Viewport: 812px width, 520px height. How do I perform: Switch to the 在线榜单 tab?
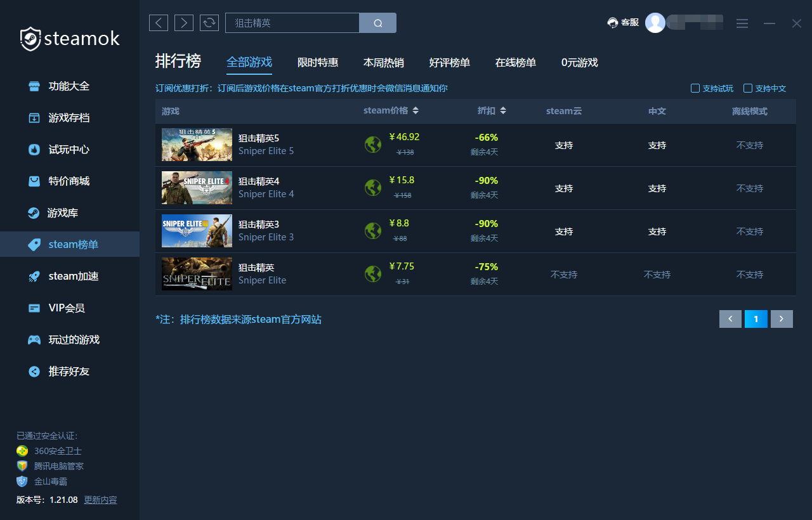pyautogui.click(x=516, y=62)
